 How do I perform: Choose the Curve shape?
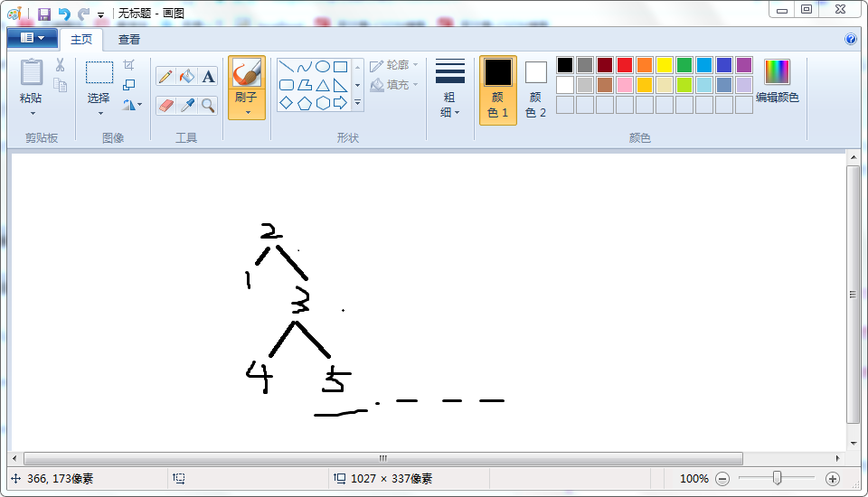tap(305, 67)
